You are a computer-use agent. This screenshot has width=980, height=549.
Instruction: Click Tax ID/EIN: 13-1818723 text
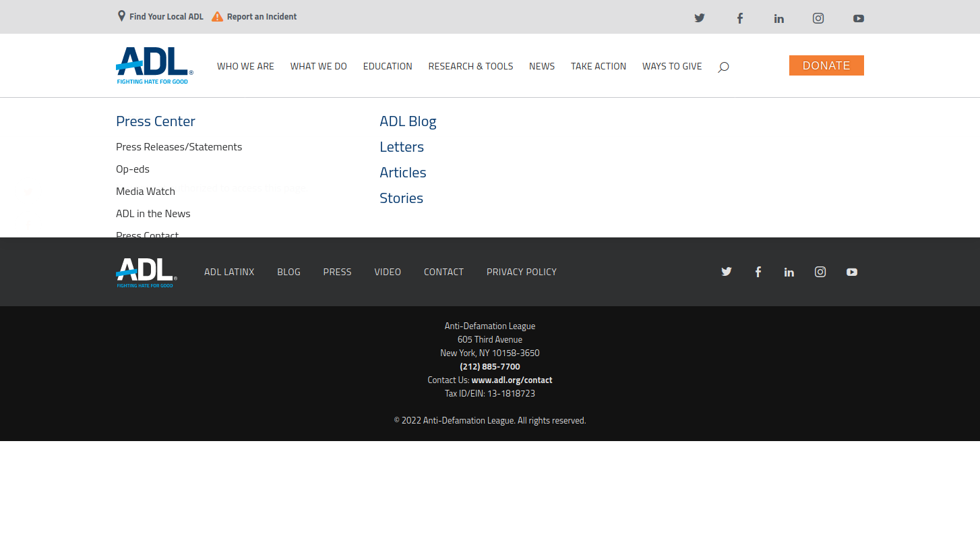coord(490,394)
